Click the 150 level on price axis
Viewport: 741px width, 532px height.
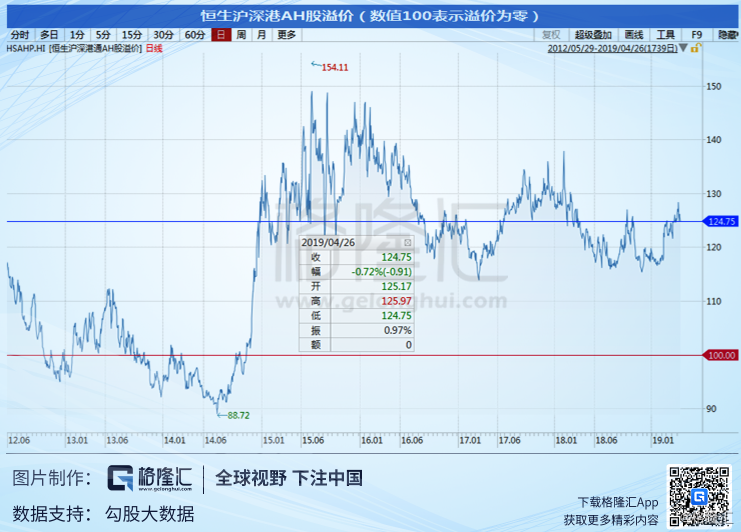click(714, 86)
